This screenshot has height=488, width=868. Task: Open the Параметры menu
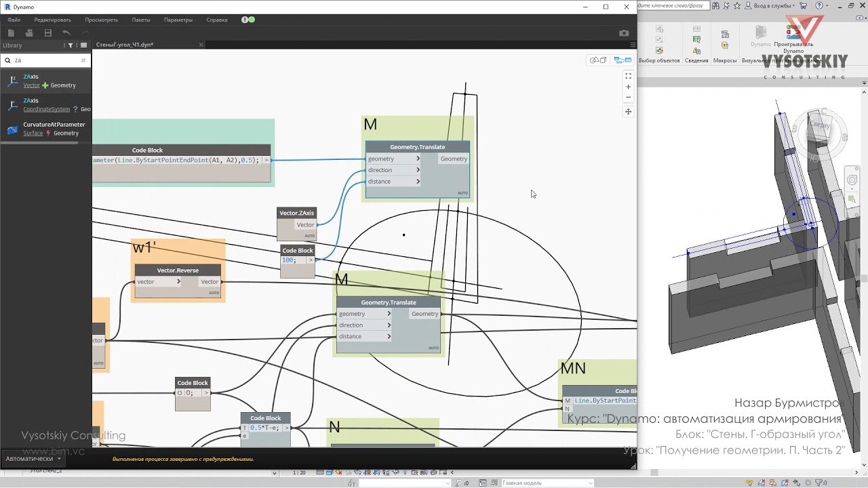point(178,20)
